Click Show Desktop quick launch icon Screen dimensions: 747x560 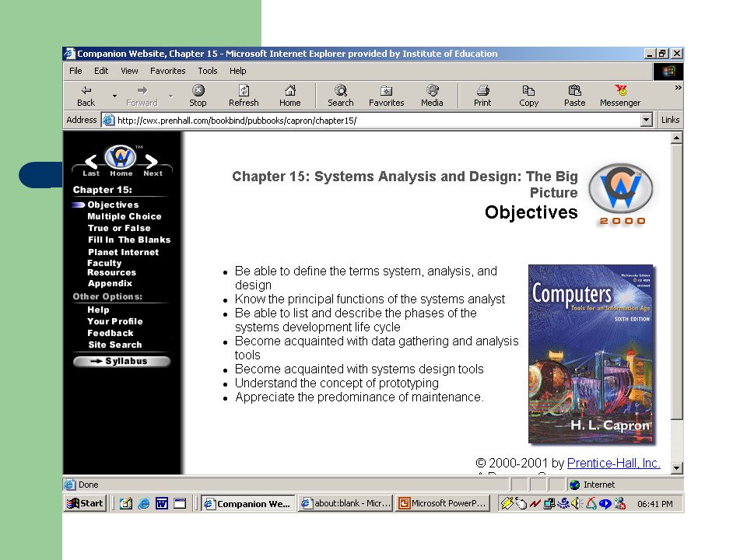point(180,503)
